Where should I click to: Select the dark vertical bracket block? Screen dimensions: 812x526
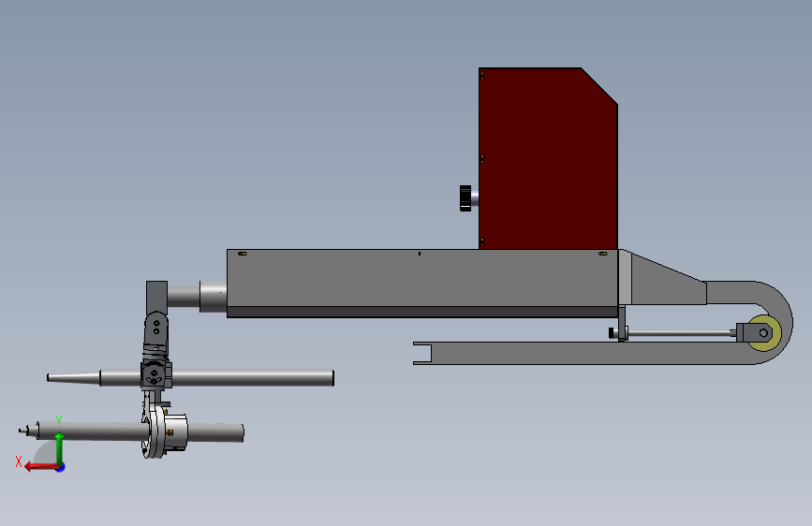tap(156, 298)
